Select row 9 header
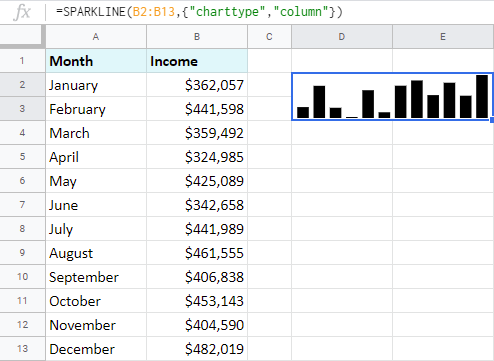This screenshot has width=494, height=361. [x=22, y=253]
